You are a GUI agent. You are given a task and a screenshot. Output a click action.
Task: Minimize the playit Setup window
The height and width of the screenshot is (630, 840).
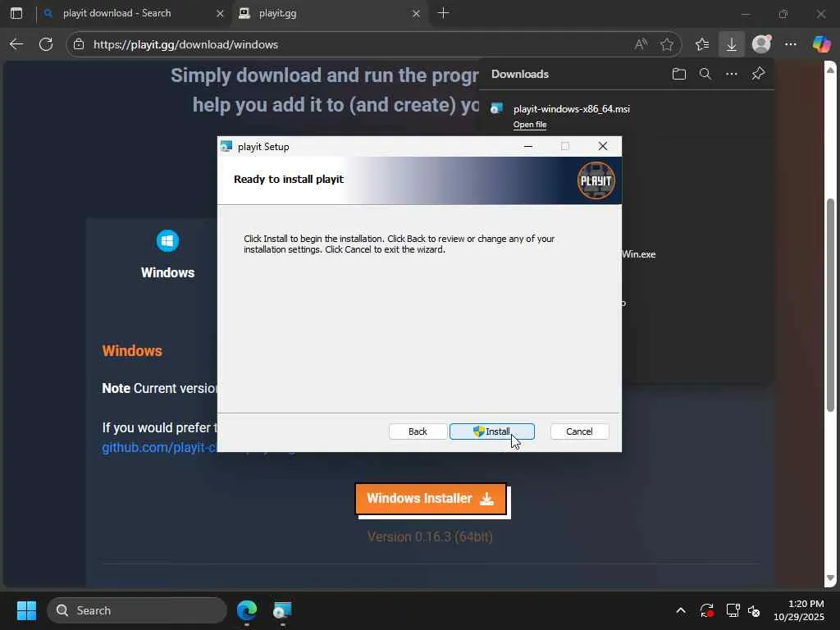click(x=528, y=146)
